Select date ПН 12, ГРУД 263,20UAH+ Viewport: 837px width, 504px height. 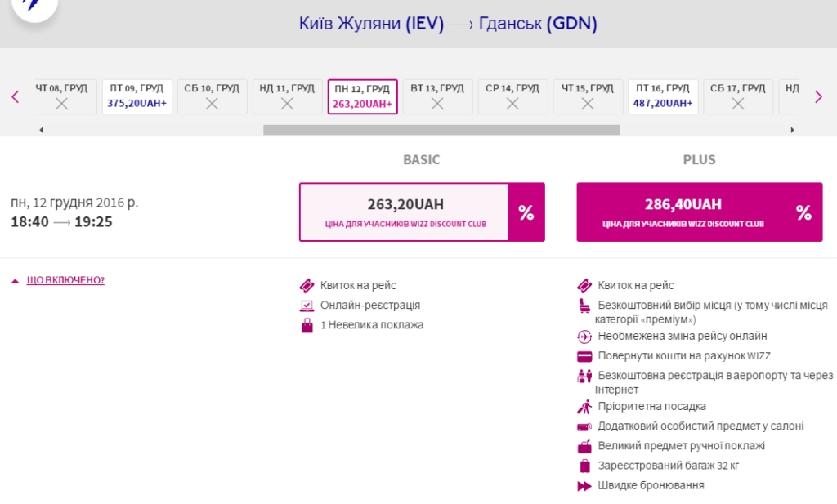click(362, 96)
